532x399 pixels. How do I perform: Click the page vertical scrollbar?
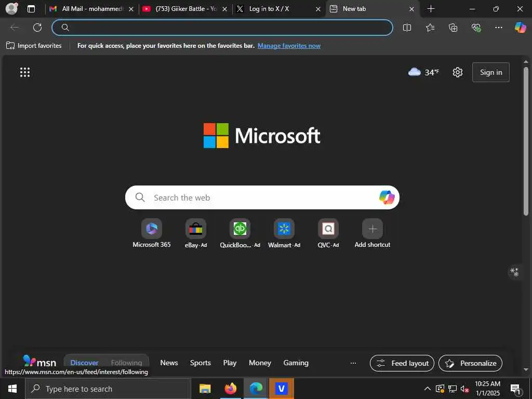coord(526,141)
